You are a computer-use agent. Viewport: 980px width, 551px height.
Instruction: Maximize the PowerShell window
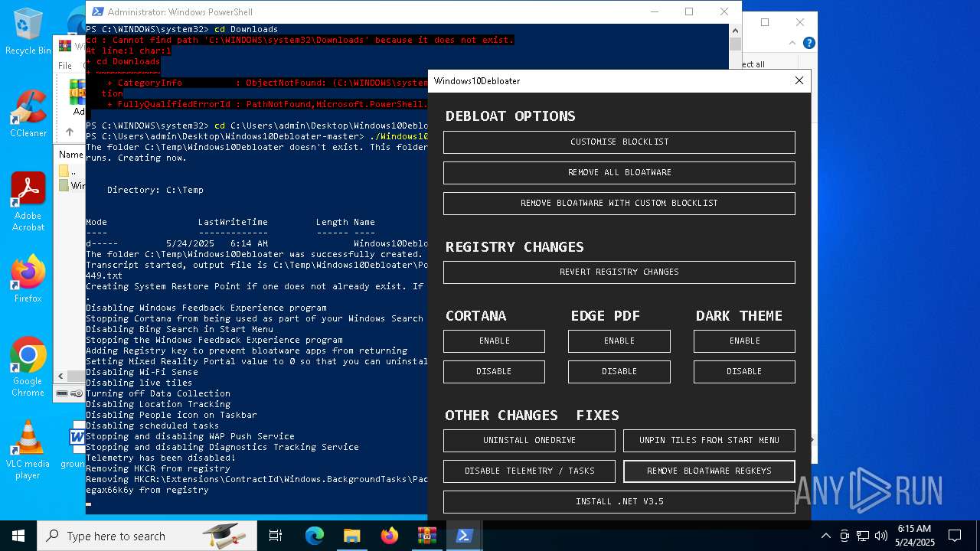tap(688, 11)
